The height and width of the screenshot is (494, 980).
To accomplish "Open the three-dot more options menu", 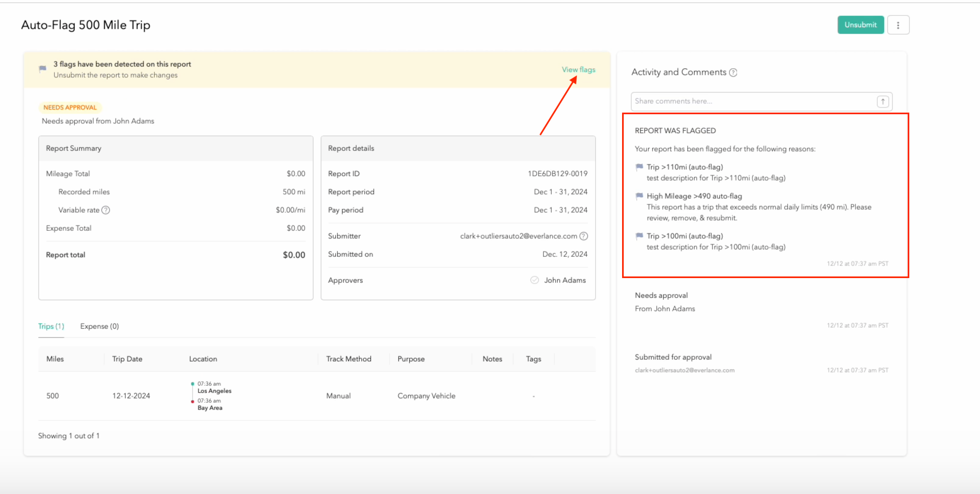I will [x=898, y=25].
